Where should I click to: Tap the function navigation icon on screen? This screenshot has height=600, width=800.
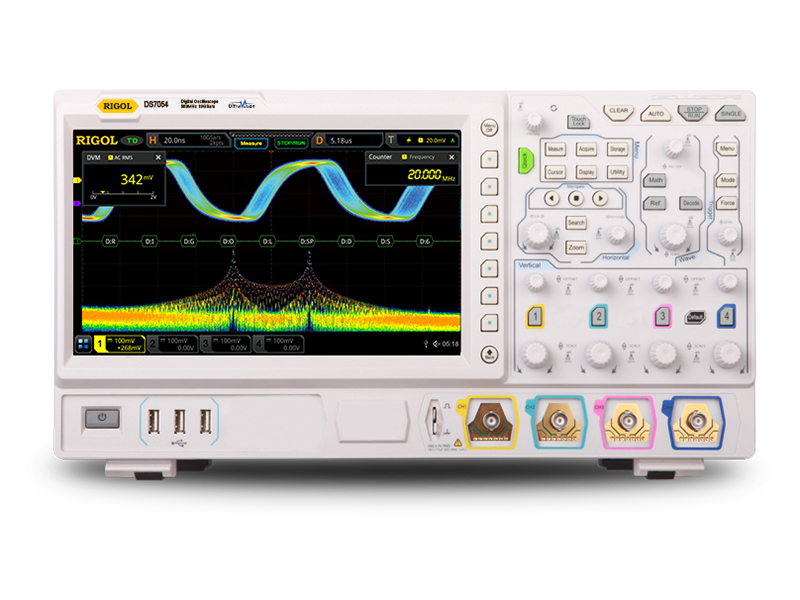pyautogui.click(x=83, y=344)
